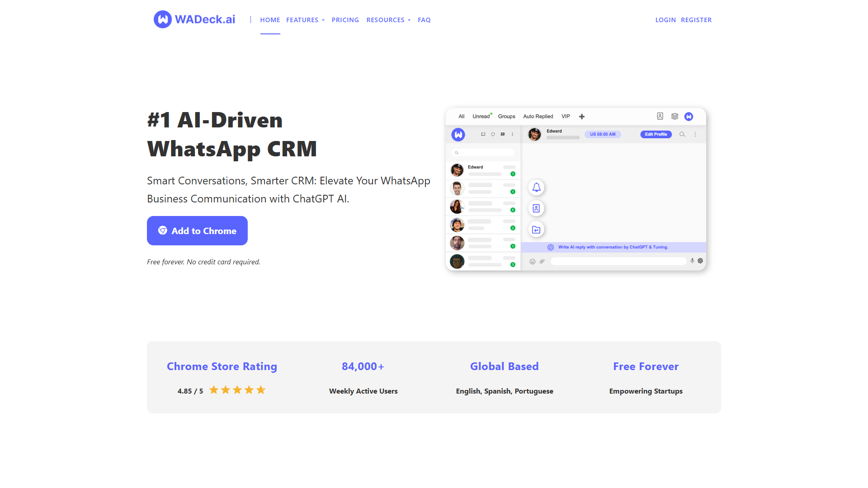Open the Login link

[x=665, y=20]
